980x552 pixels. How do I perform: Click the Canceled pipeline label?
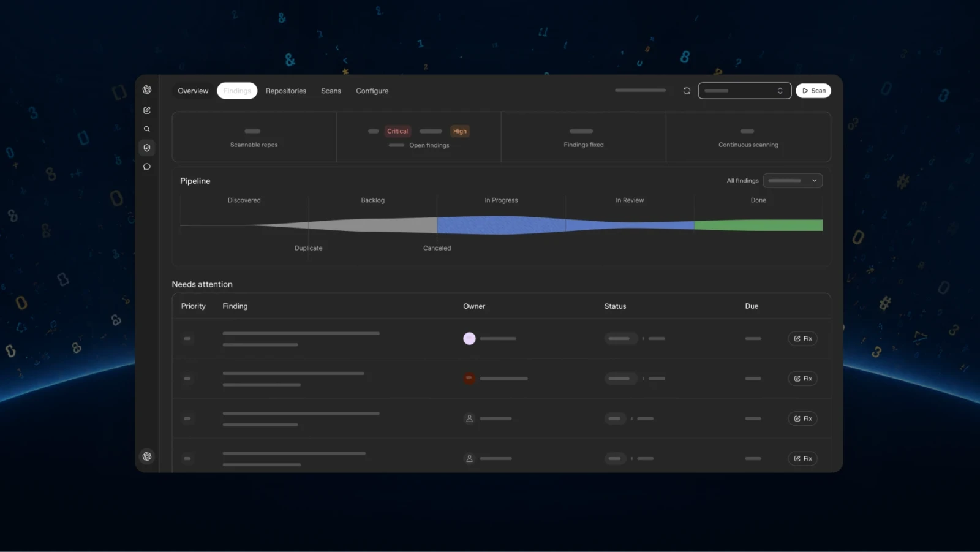click(x=437, y=248)
